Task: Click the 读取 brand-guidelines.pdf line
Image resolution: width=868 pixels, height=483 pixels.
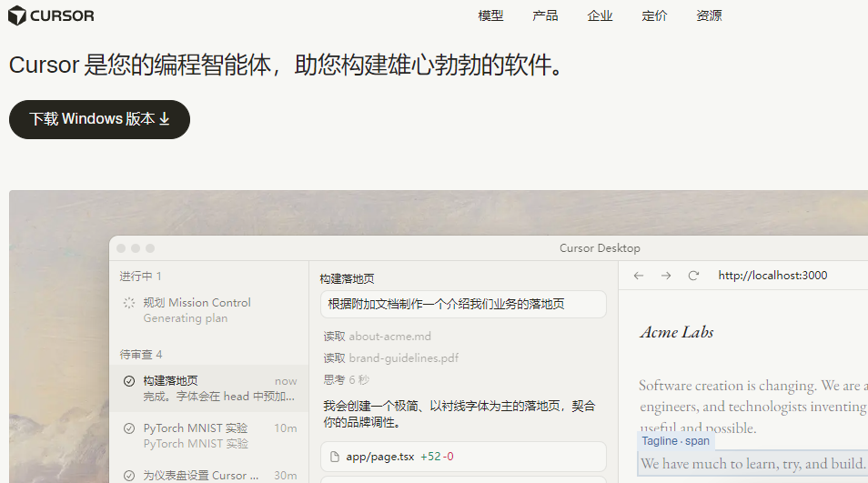Action: [391, 358]
